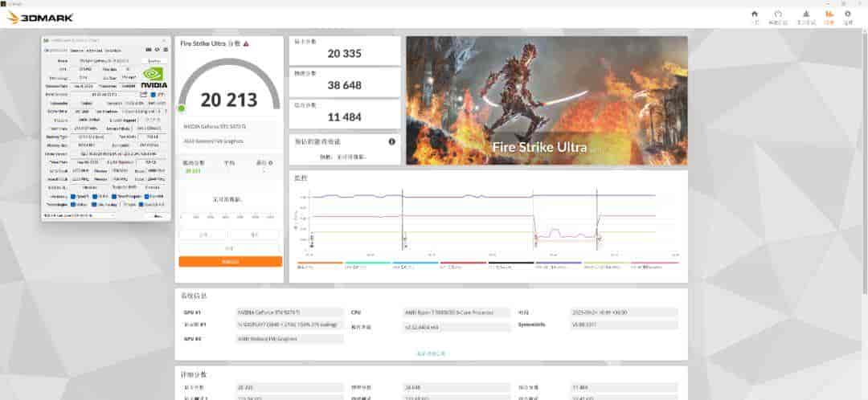Open the Benchmarks section in top navigation

(x=777, y=17)
